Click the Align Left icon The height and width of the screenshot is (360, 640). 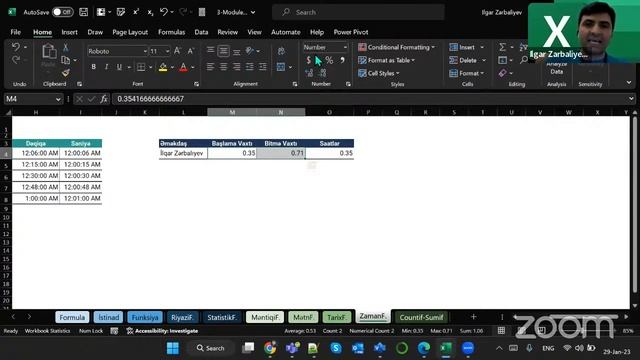tap(210, 67)
